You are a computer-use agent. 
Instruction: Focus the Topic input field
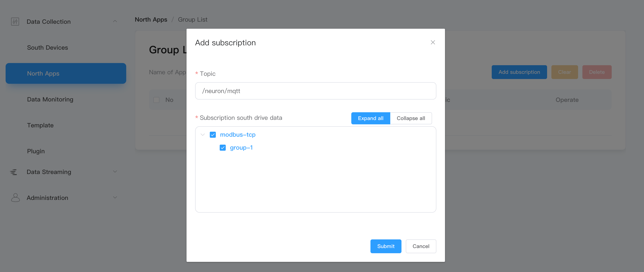point(315,91)
